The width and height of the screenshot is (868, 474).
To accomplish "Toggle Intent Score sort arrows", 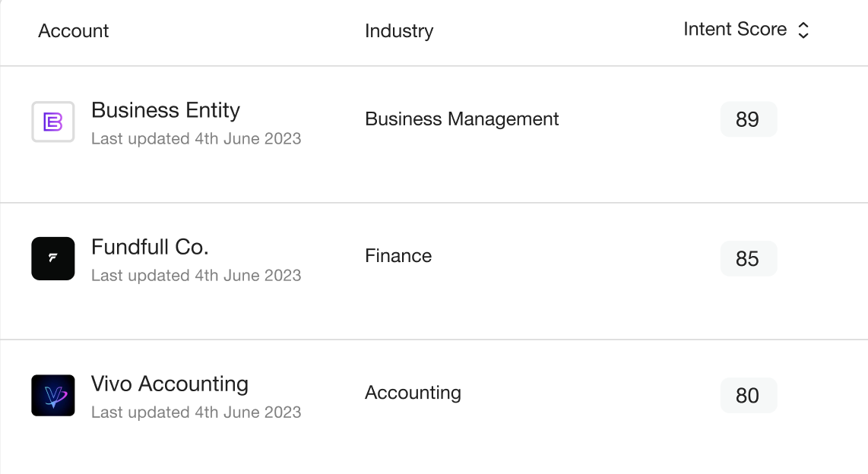I will click(803, 30).
